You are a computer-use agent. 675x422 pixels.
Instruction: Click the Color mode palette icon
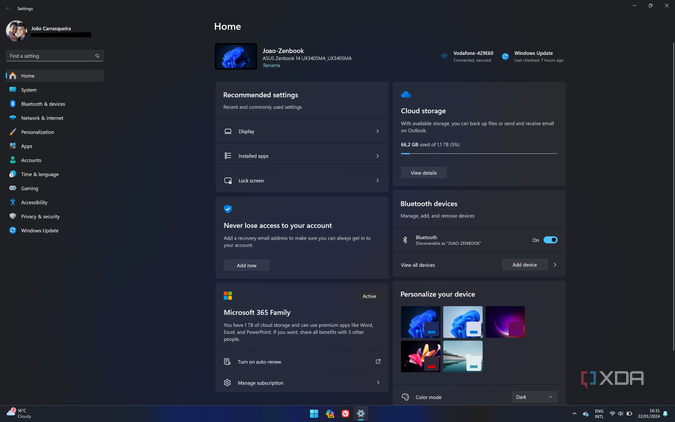(x=405, y=397)
